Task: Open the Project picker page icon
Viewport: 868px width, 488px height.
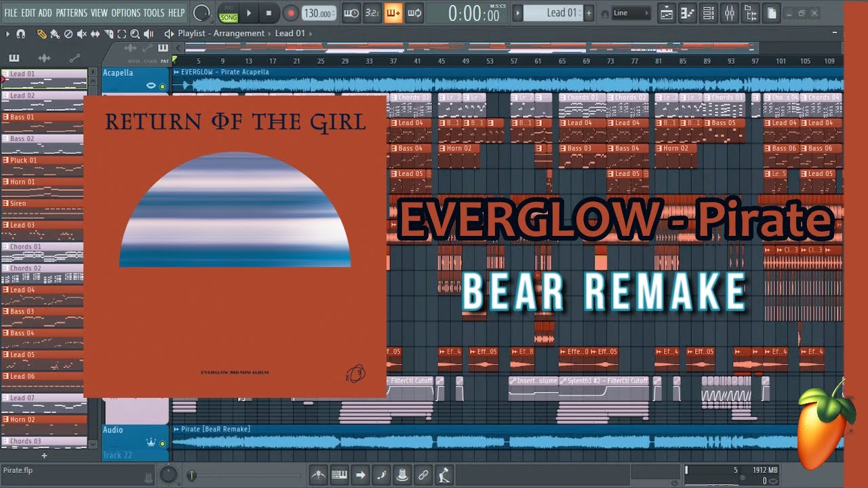Action: coord(772,13)
